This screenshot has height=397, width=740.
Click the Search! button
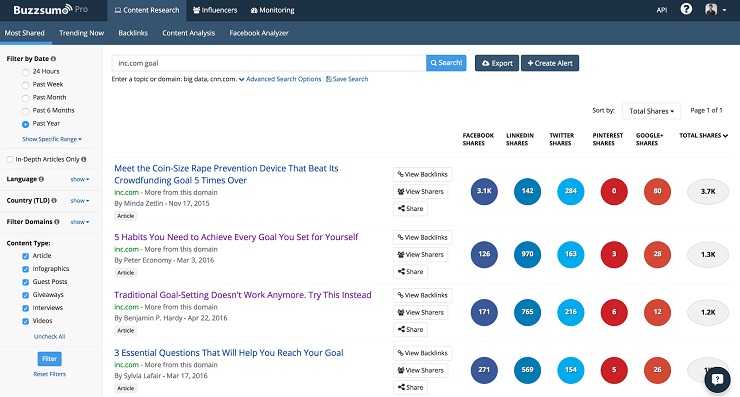coord(446,63)
